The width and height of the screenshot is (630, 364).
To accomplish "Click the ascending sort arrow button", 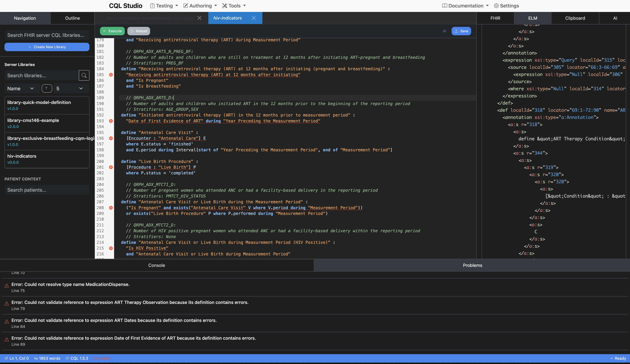I will pos(47,88).
